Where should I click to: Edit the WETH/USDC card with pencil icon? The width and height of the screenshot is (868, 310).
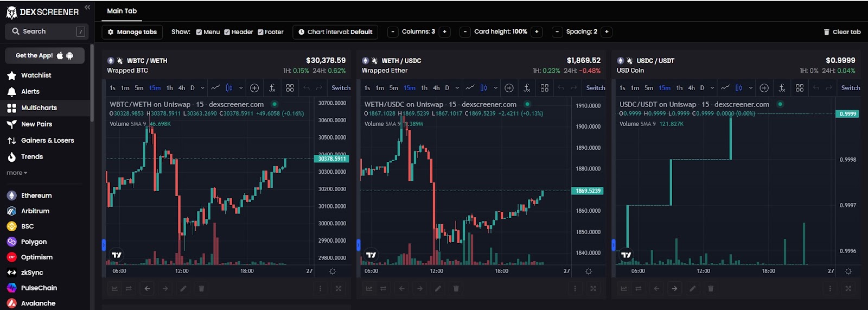pos(438,288)
